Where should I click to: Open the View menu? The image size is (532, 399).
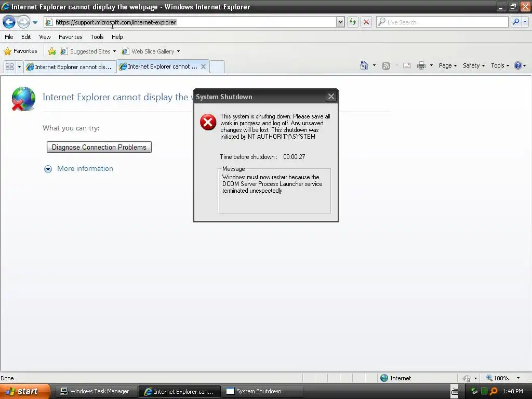(45, 37)
